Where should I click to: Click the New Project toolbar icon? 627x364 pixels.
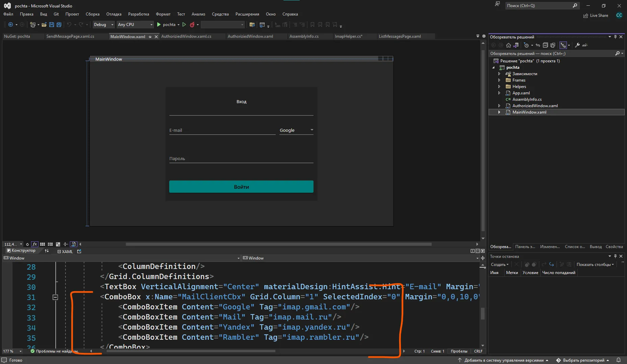pyautogui.click(x=33, y=25)
